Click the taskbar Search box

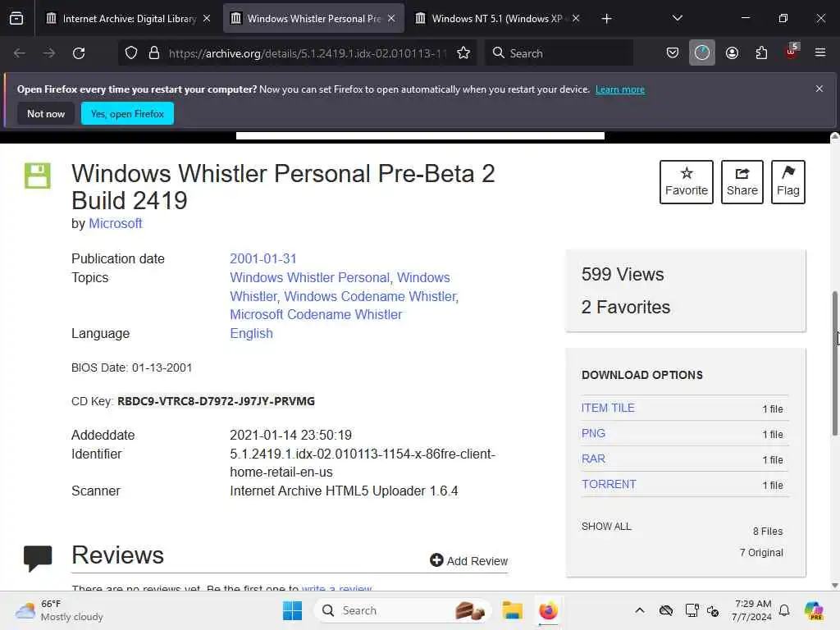pos(403,610)
